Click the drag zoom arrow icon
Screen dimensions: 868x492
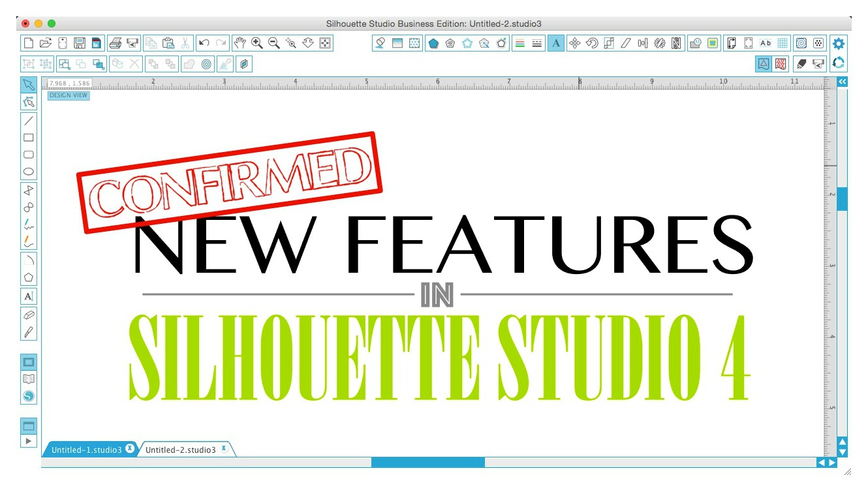(308, 43)
